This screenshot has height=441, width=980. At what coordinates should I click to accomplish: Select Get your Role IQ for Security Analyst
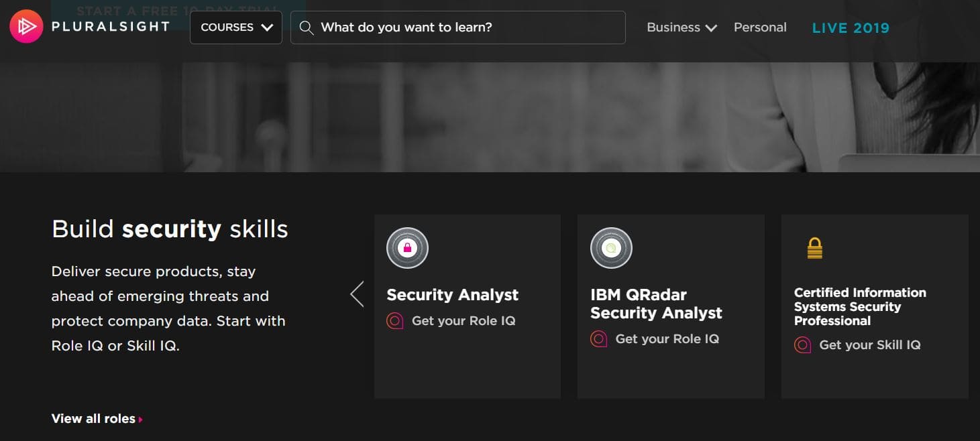point(464,321)
